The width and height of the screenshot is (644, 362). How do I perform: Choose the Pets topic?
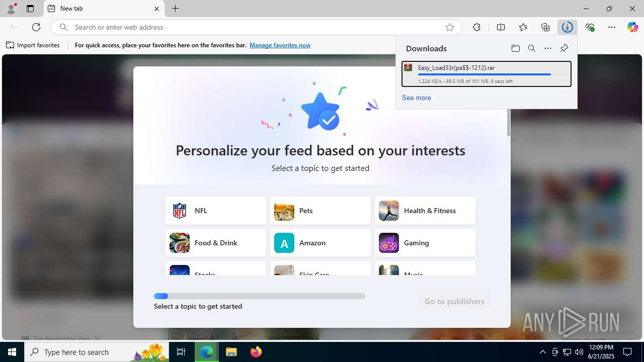(320, 211)
